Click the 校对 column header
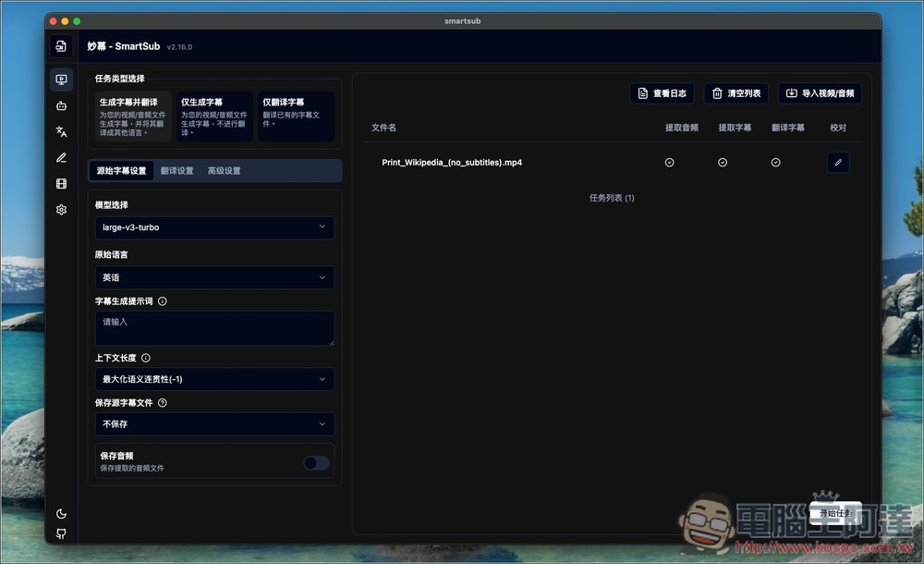 pos(838,128)
